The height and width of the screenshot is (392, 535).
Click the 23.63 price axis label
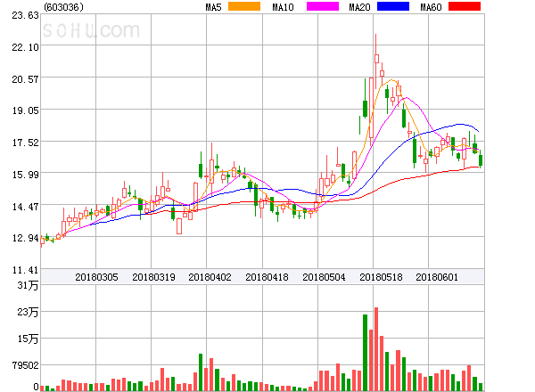click(x=26, y=16)
